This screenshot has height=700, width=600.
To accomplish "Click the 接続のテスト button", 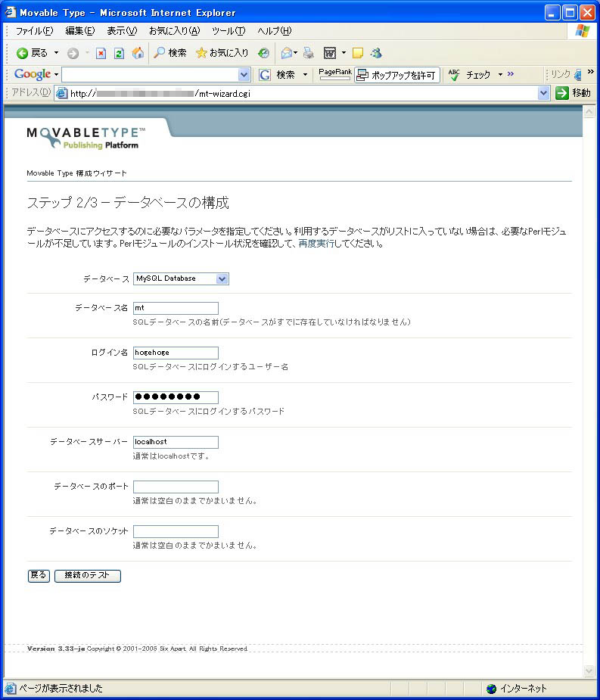I will (88, 576).
